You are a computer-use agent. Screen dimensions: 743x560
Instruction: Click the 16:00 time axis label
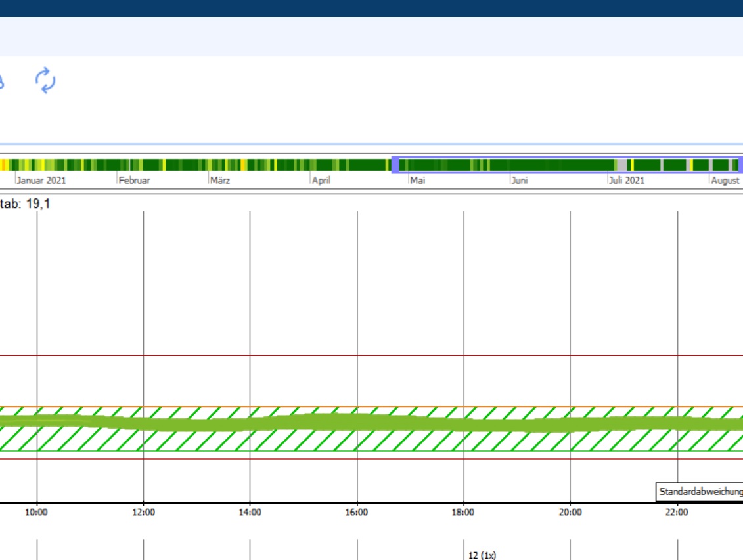[356, 512]
